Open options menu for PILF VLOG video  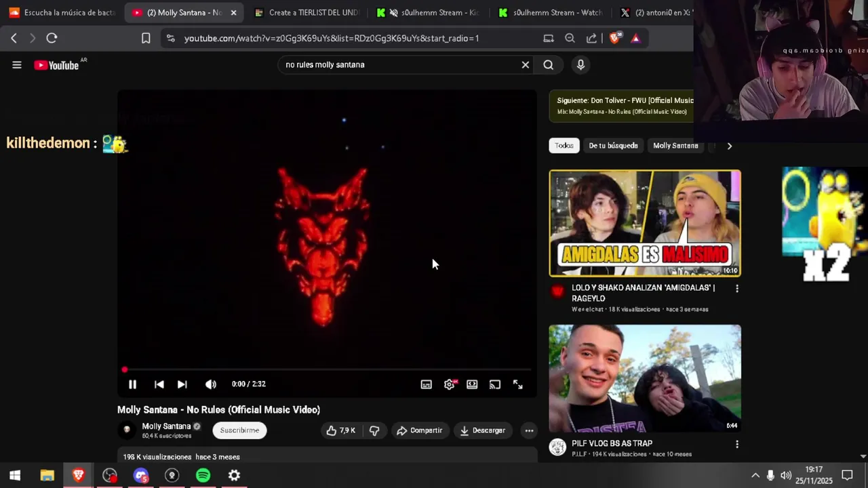click(737, 445)
